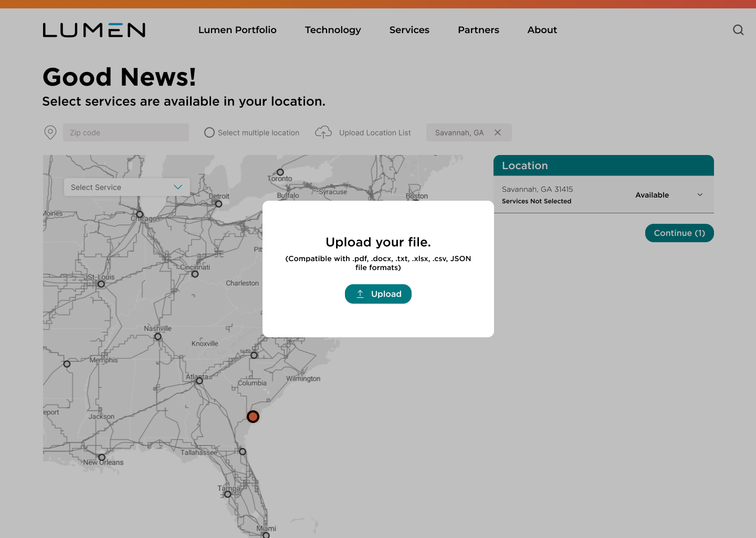Select the Cincinnati map marker

click(195, 274)
